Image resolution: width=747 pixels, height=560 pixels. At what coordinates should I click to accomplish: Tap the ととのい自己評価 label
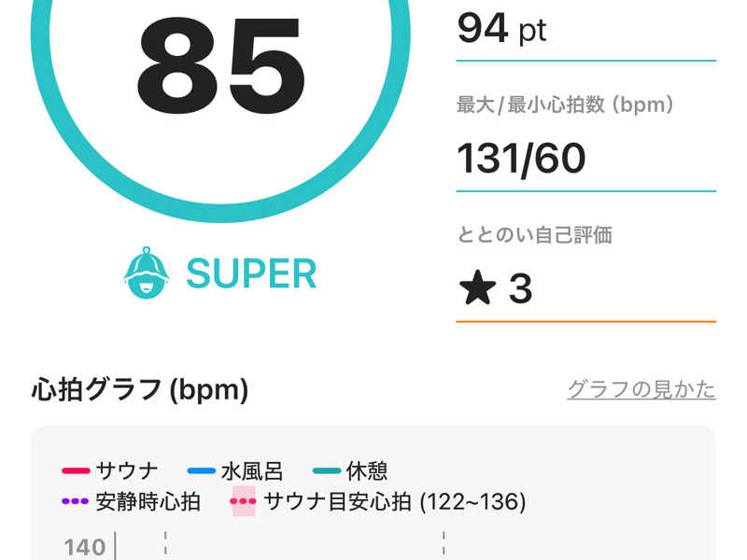(x=534, y=235)
